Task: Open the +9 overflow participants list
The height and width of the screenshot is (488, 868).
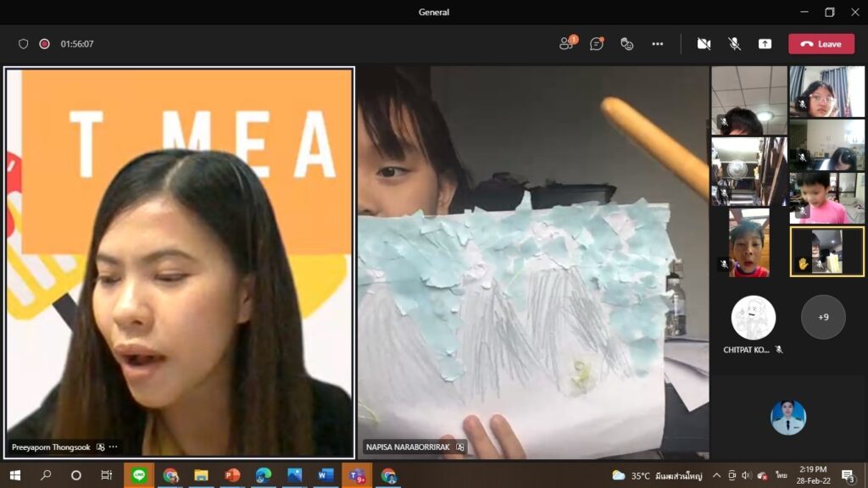Action: point(823,317)
